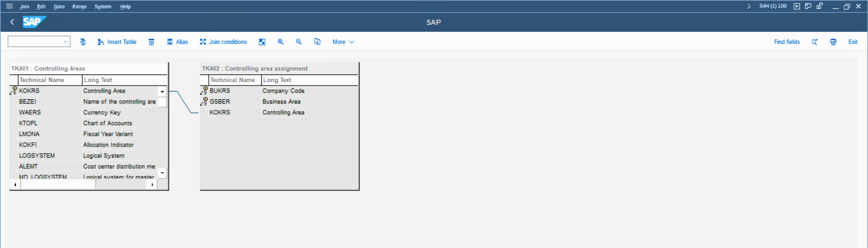This screenshot has width=868, height=248.
Task: Expand the More toolbar menu
Action: (343, 42)
